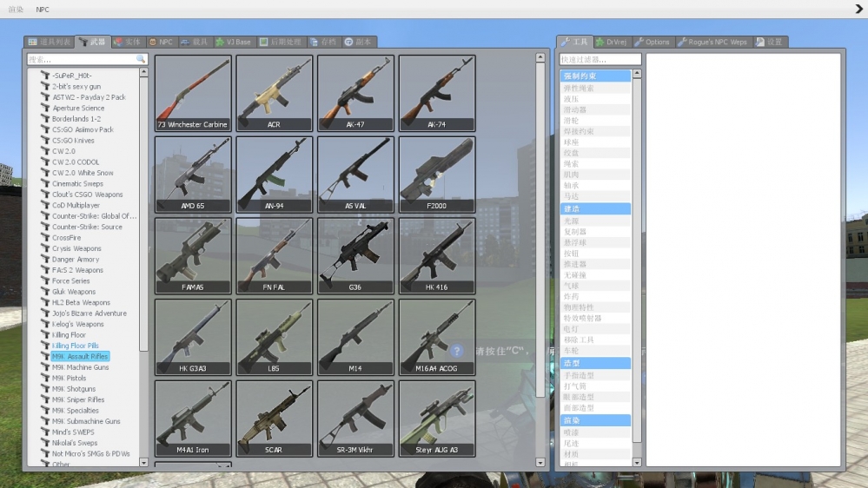Click the arrow at top-right corner
The width and height of the screenshot is (868, 488).
(858, 9)
